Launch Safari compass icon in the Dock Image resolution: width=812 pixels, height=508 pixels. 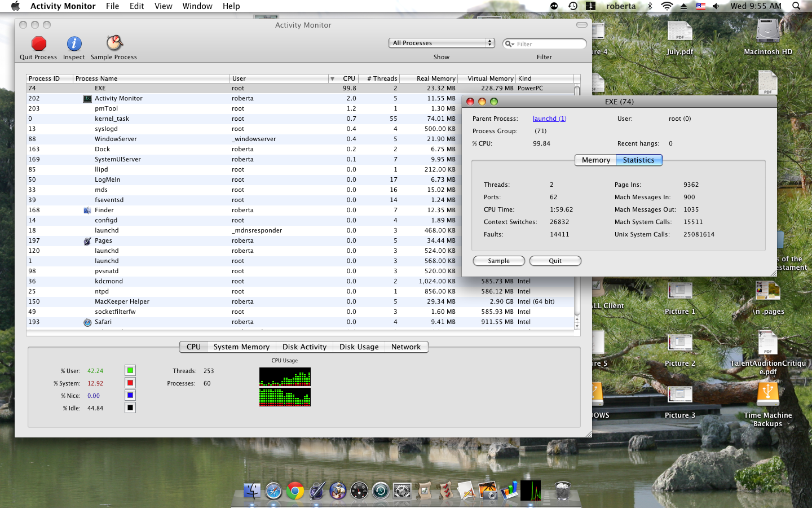[x=273, y=491]
